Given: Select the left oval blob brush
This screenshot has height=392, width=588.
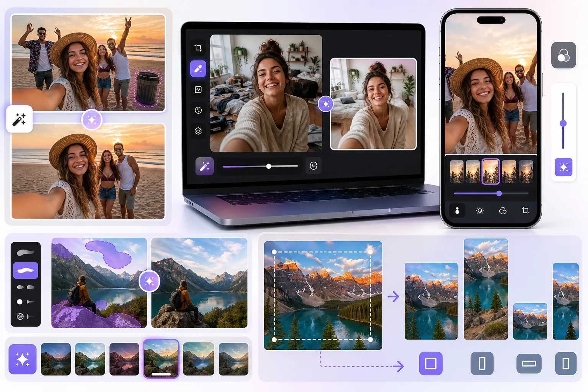Looking at the screenshot, I should tap(20, 287).
